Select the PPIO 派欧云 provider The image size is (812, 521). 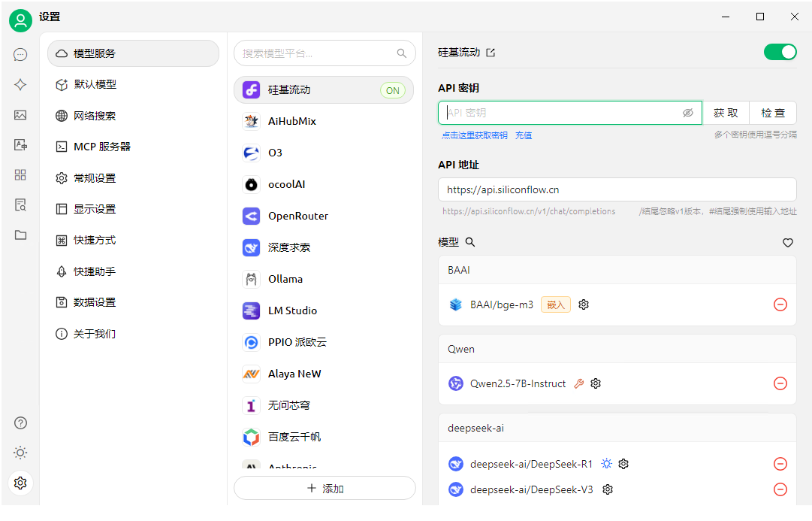324,342
